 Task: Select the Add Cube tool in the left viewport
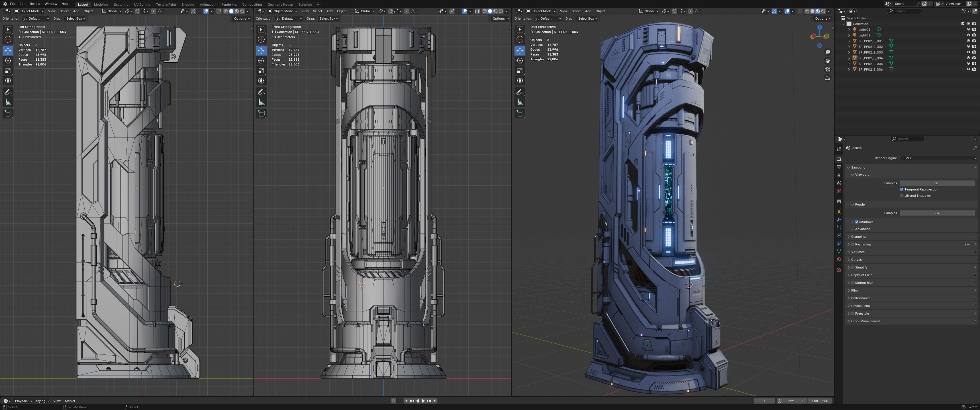click(x=8, y=113)
